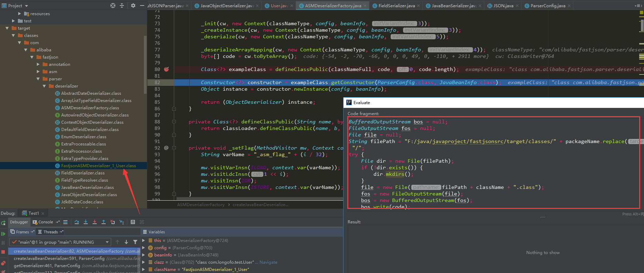
Task: Collapse all in Project panel
Action: [122, 6]
